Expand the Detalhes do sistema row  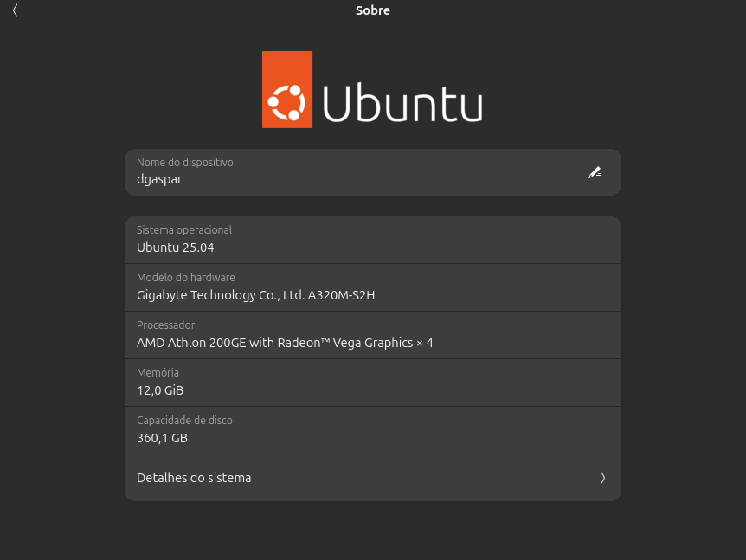pos(372,477)
